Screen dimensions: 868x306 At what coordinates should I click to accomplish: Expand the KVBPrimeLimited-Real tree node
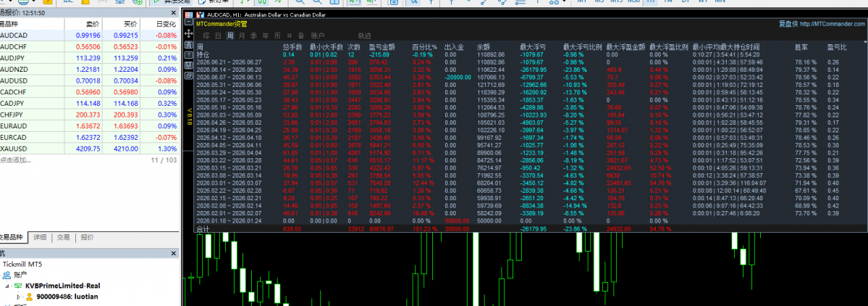click(x=7, y=286)
